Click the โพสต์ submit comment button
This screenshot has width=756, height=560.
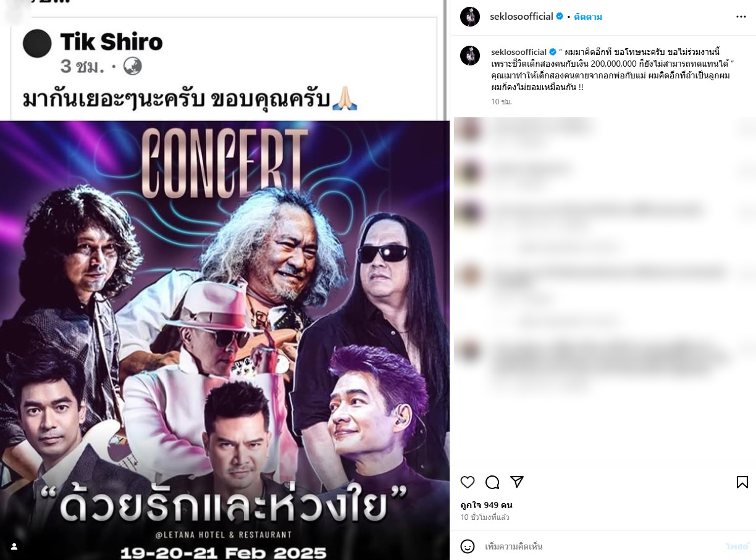click(737, 546)
